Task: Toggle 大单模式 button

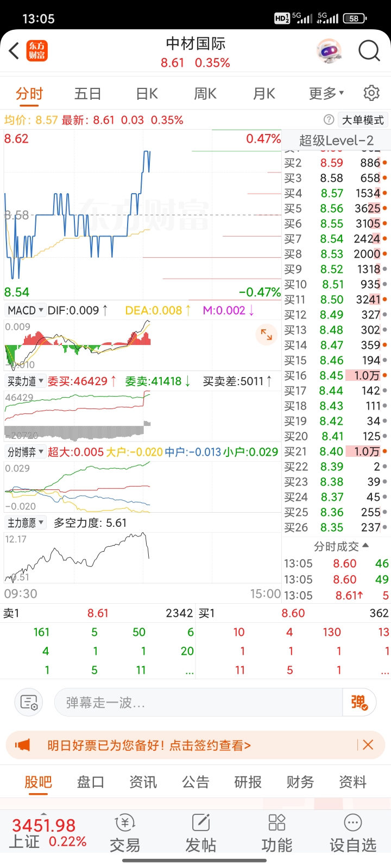Action: coord(363,120)
